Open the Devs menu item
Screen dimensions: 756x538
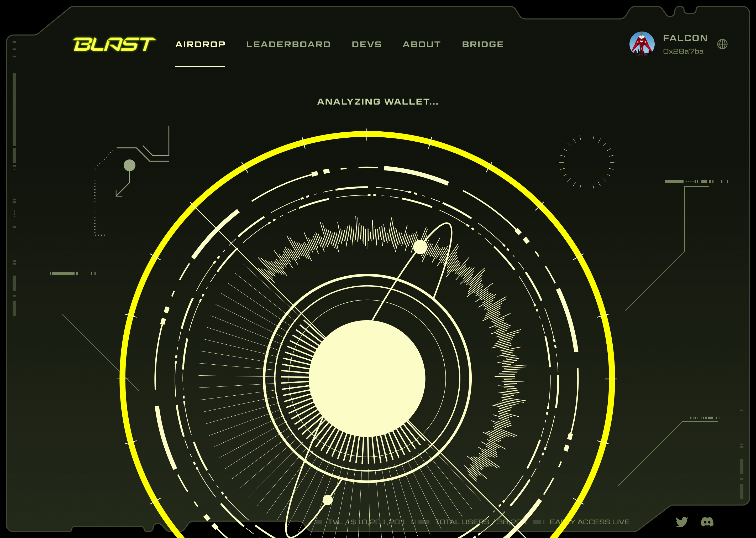(367, 44)
